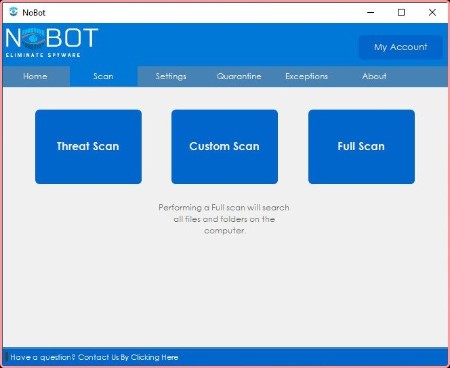This screenshot has height=368, width=450.
Task: Maximize the NoBot window
Action: 402,12
